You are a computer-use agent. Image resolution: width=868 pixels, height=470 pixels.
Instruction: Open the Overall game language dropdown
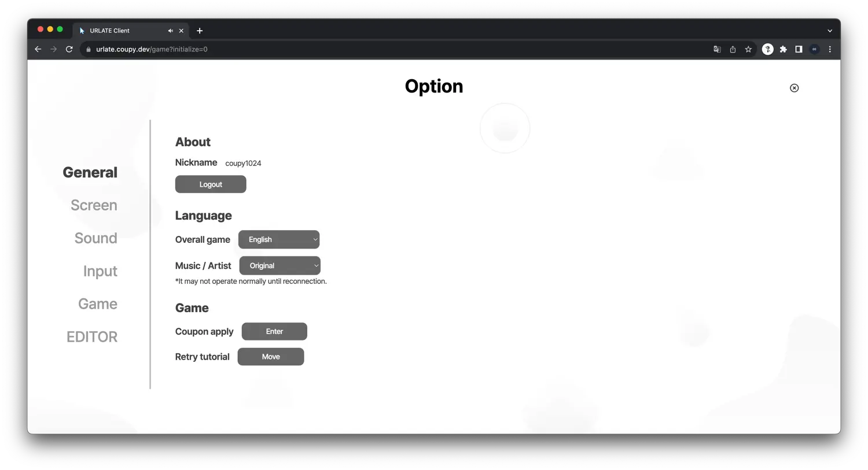[x=278, y=239]
